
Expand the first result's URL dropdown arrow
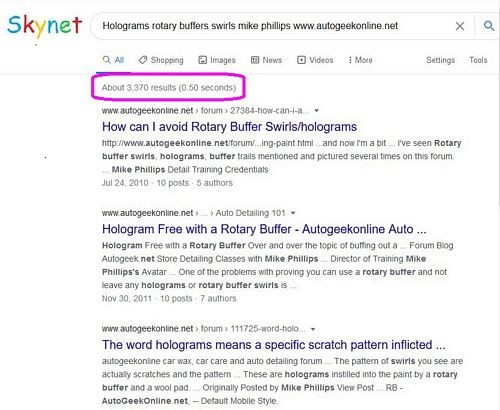coord(317,110)
